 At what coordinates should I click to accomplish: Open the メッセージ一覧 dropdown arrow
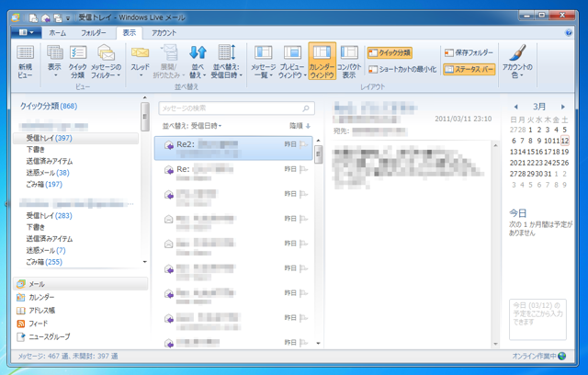pyautogui.click(x=271, y=75)
